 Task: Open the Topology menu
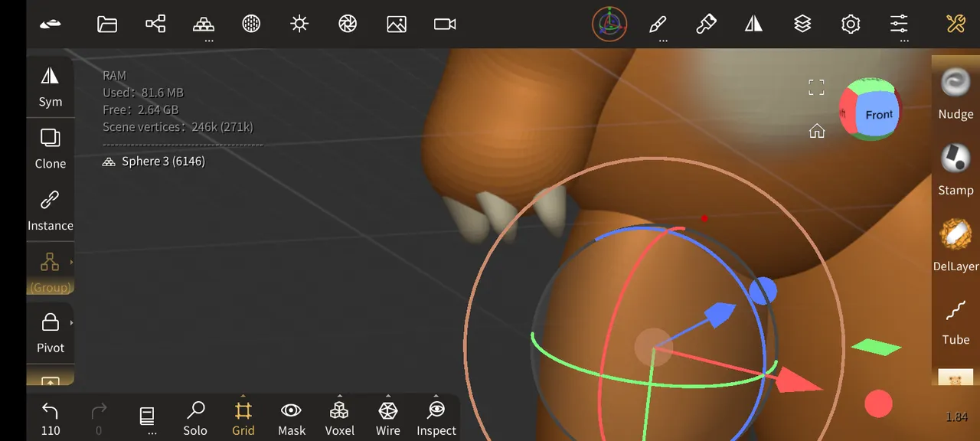[x=204, y=24]
